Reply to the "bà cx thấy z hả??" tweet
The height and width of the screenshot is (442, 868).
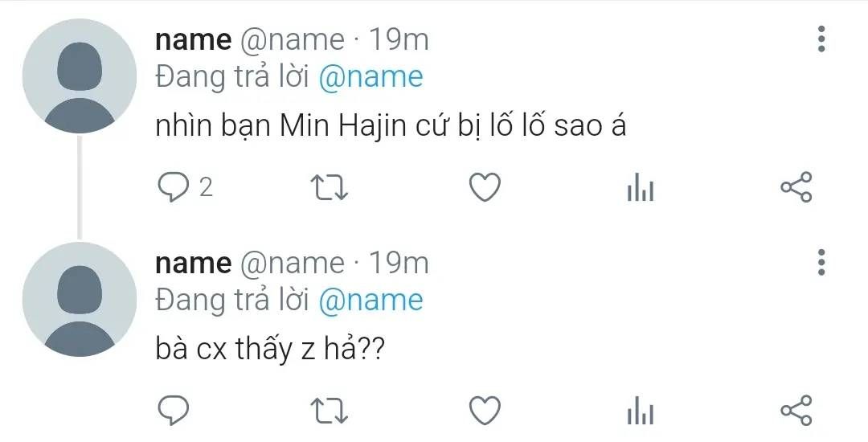point(172,410)
